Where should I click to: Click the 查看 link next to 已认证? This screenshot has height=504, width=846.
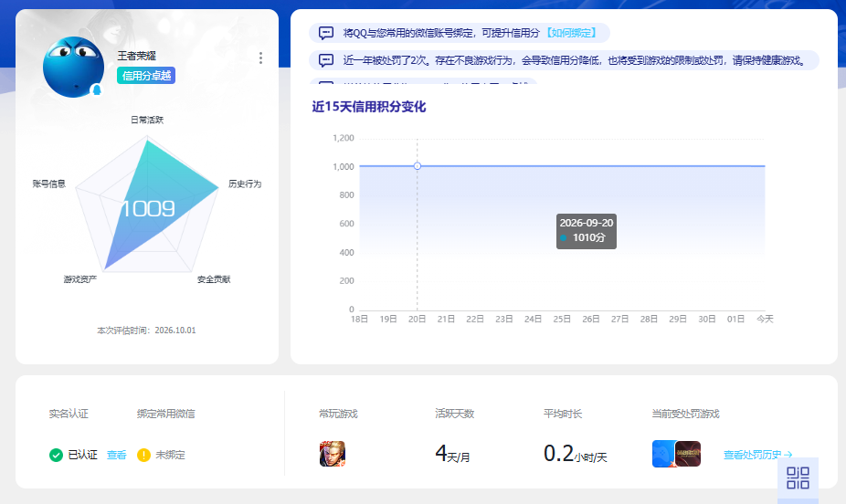117,455
